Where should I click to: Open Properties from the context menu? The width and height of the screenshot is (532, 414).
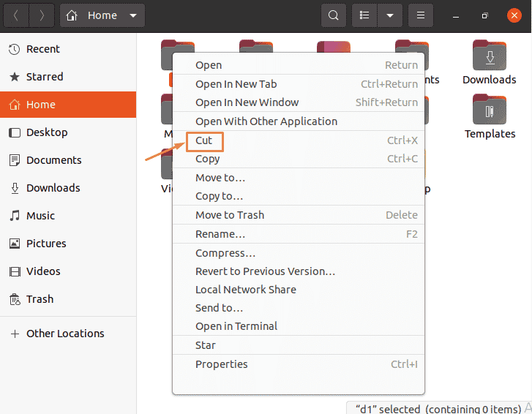[299, 364]
